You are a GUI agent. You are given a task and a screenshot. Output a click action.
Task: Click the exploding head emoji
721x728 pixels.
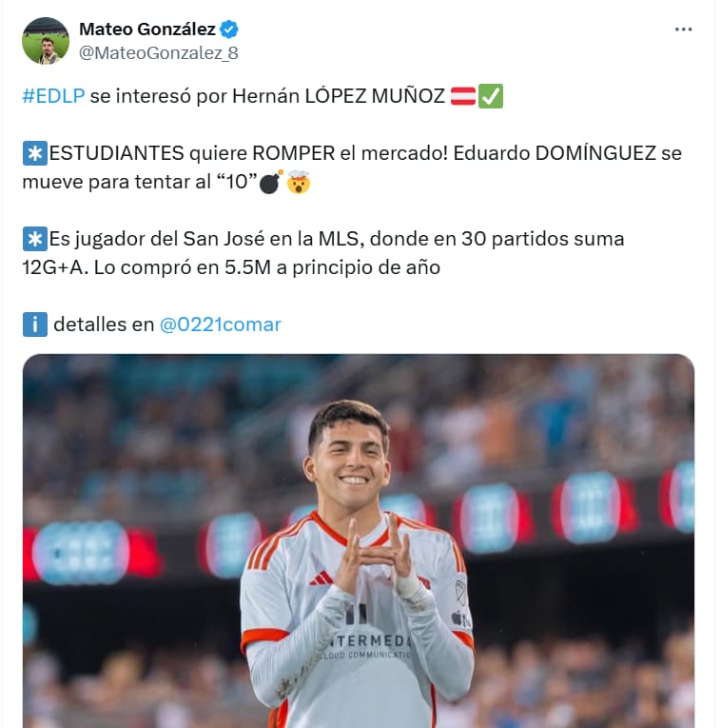click(x=299, y=182)
